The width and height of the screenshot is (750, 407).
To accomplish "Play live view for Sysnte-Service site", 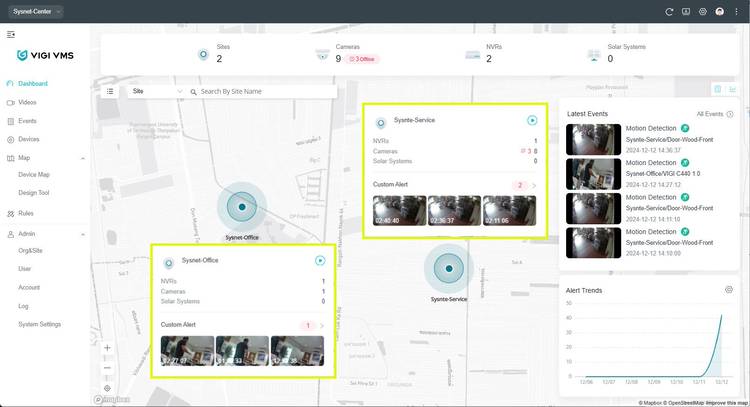I will pyautogui.click(x=533, y=121).
